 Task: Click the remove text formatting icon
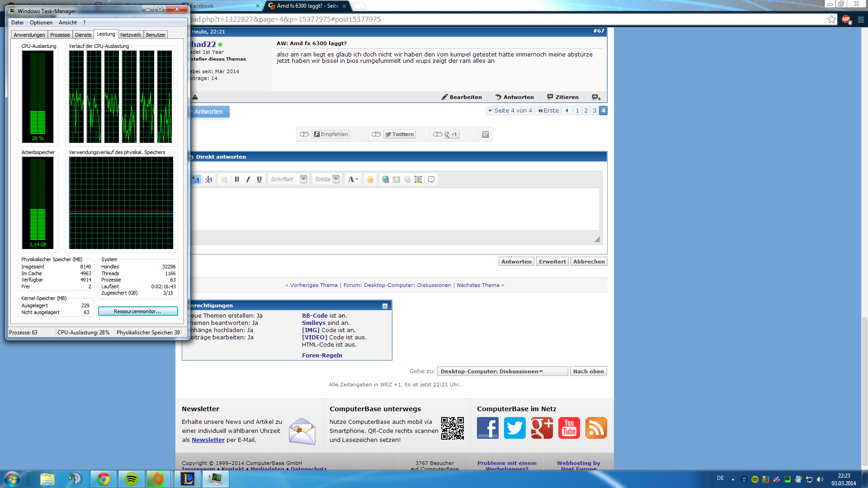pyautogui.click(x=209, y=179)
